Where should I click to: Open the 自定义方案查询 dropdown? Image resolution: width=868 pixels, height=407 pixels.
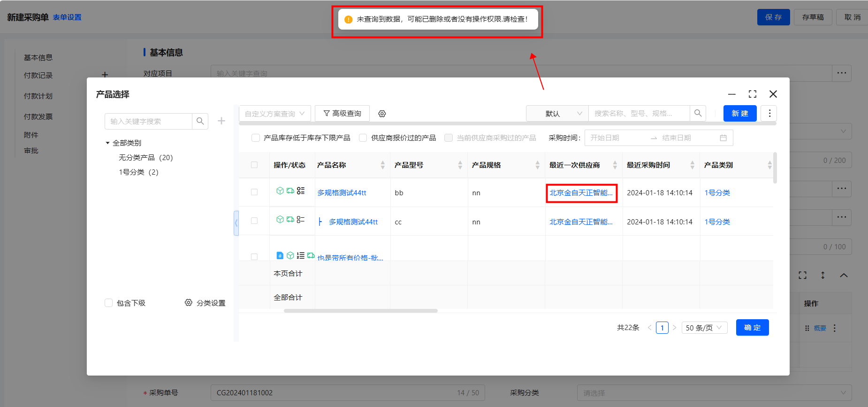coord(274,114)
